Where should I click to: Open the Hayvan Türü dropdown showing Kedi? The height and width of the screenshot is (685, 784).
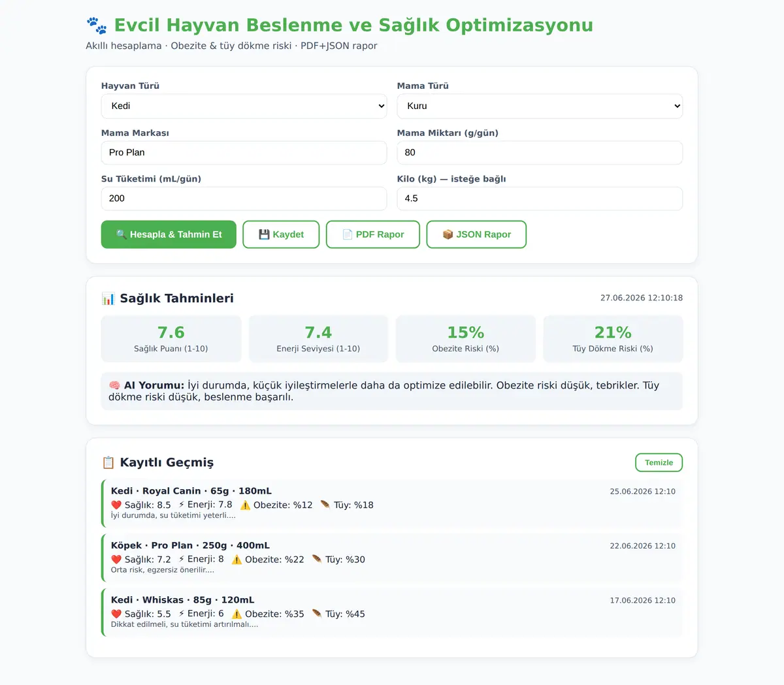244,106
